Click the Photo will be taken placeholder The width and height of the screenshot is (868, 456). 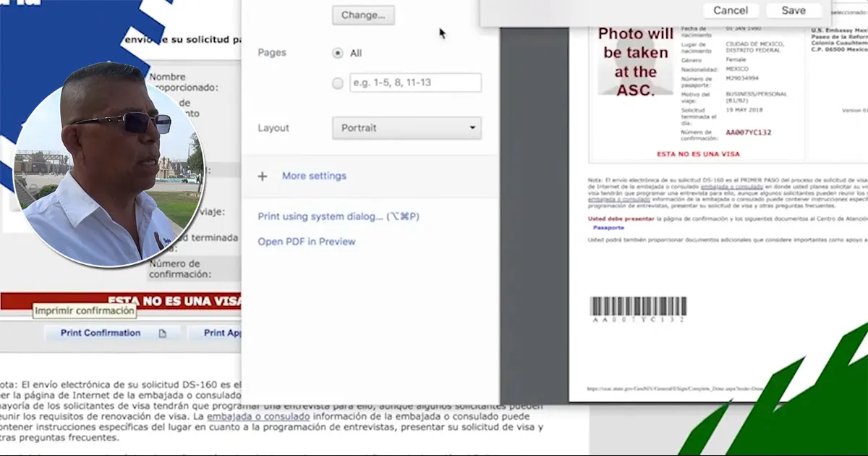[x=636, y=62]
